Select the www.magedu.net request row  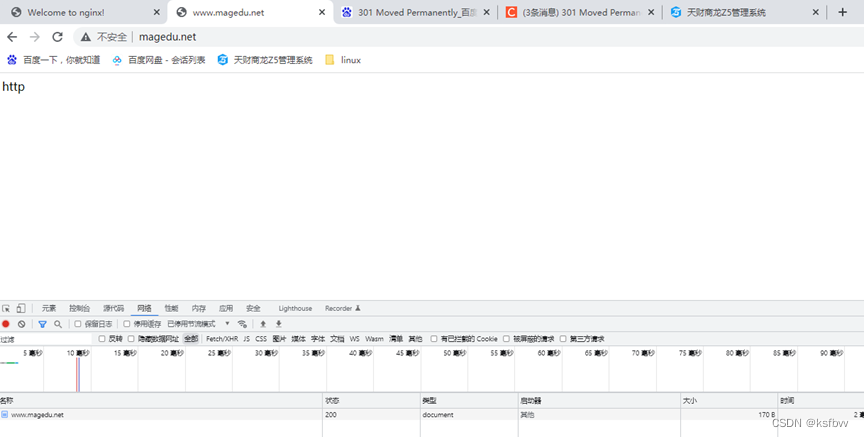pos(432,414)
